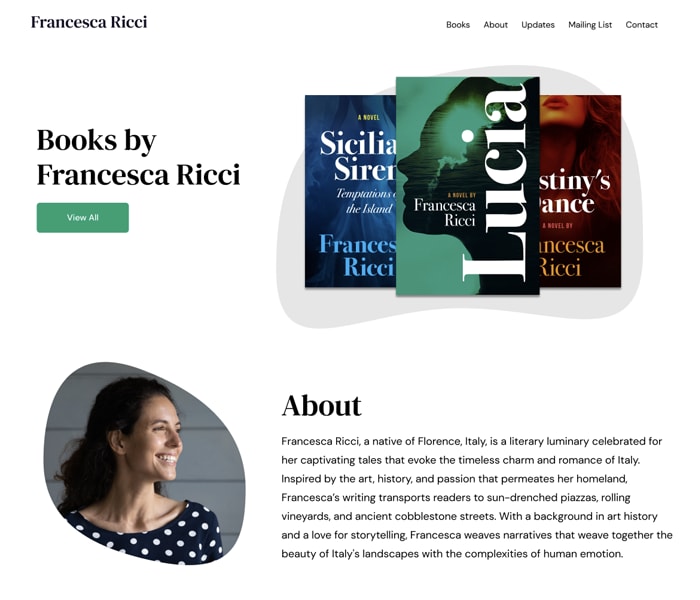Click the vertical Lucia title on center cover
700x600 pixels.
tap(495, 182)
